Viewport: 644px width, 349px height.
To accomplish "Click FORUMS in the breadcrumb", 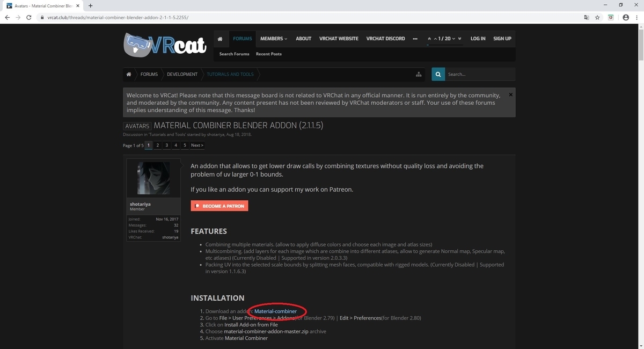I will (x=149, y=74).
